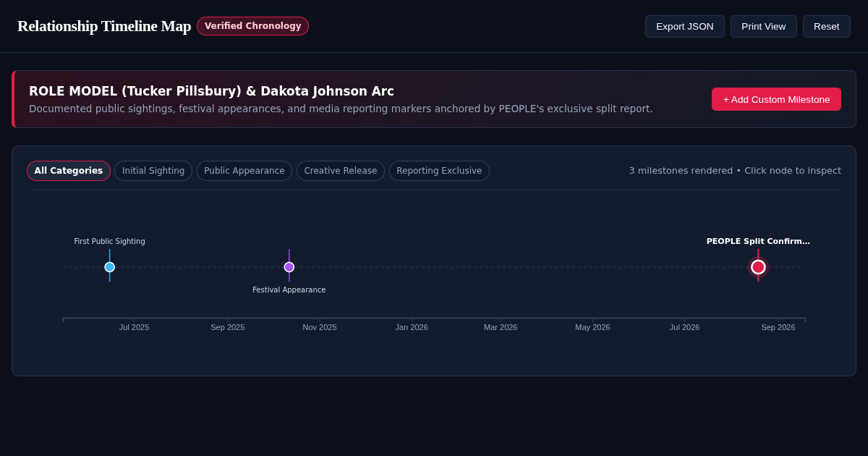868x456 pixels.
Task: Click the First Public Sighting label
Action: [x=109, y=241]
